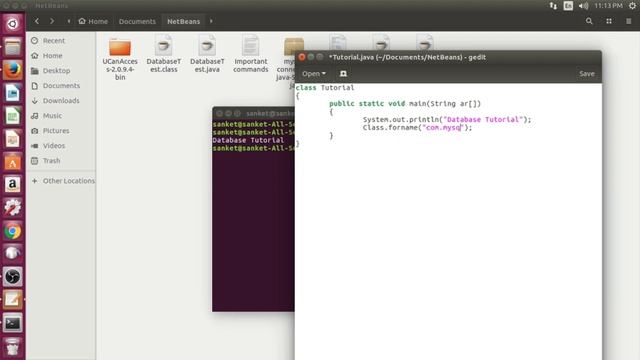
Task: Select NetBeans in the path bar
Action: coord(184,21)
